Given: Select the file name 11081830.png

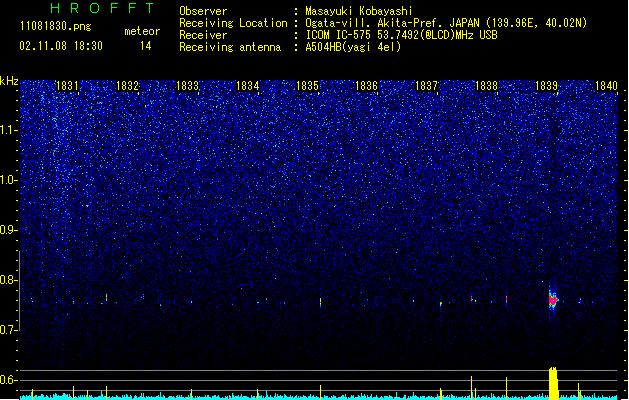Looking at the screenshot, I should coord(55,26).
